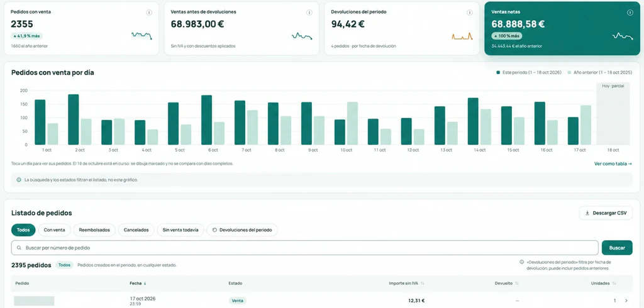Click 9 oct axis label
Image resolution: width=644 pixels, height=308 pixels.
pos(312,150)
